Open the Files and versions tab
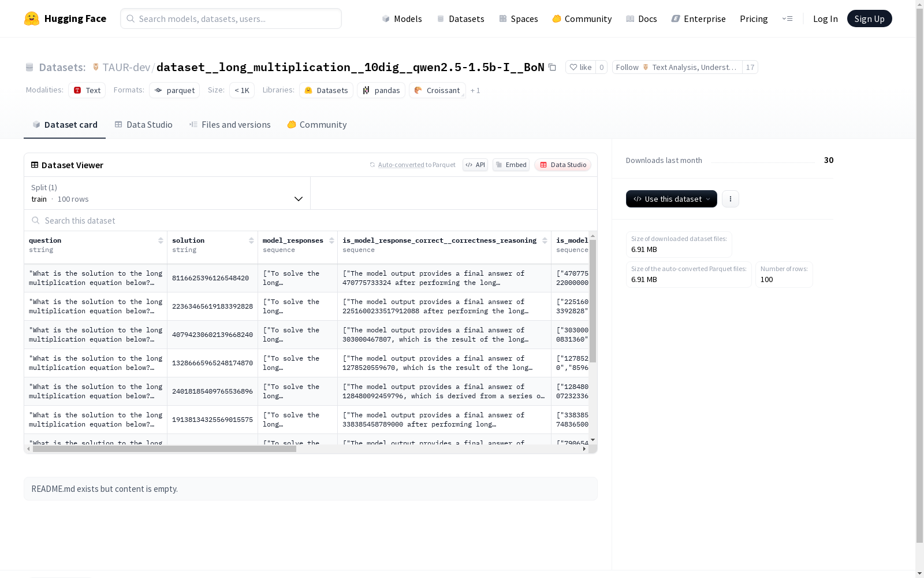Viewport: 924px width, 578px height. (230, 124)
